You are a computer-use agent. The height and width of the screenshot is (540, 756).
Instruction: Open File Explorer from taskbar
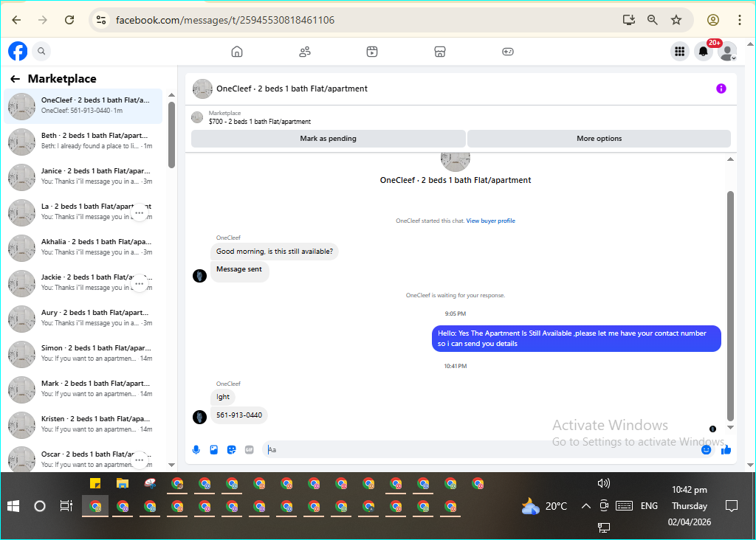pos(123,483)
